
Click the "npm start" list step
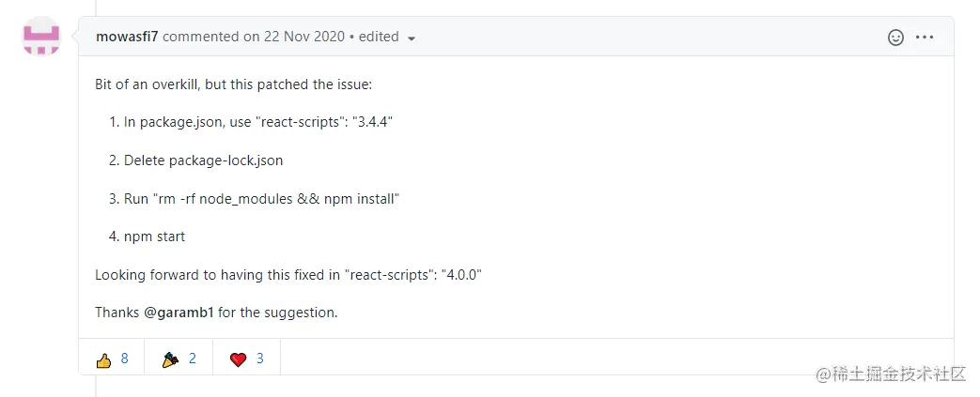[154, 237]
